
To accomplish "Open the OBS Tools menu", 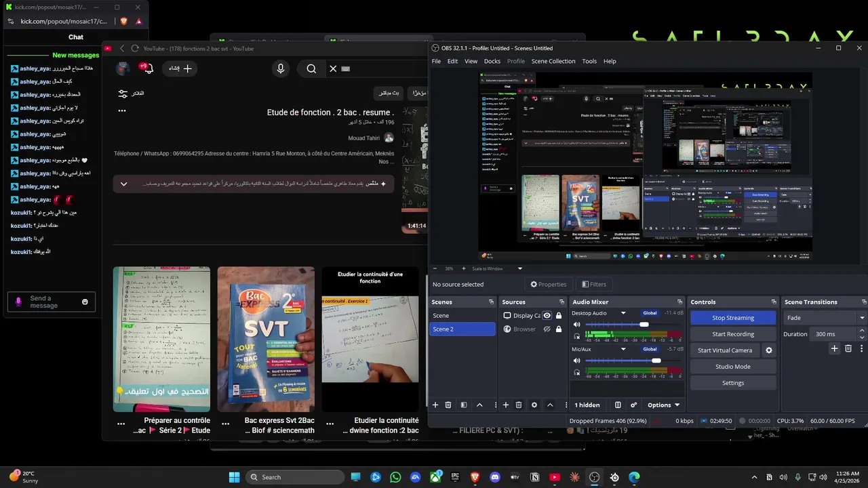I will (x=589, y=61).
